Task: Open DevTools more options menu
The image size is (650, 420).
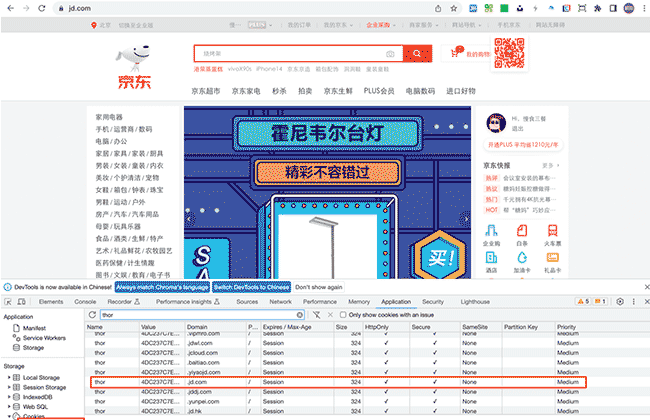Action: pos(633,301)
